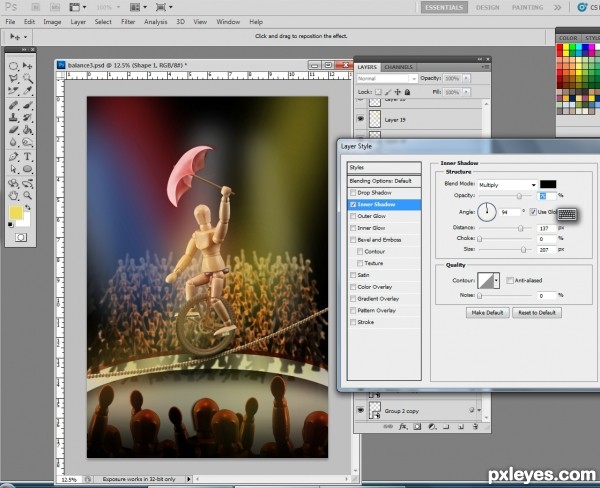Viewport: 600px width, 488px height.
Task: Uncheck the Inner Shadow effect
Action: [x=353, y=204]
